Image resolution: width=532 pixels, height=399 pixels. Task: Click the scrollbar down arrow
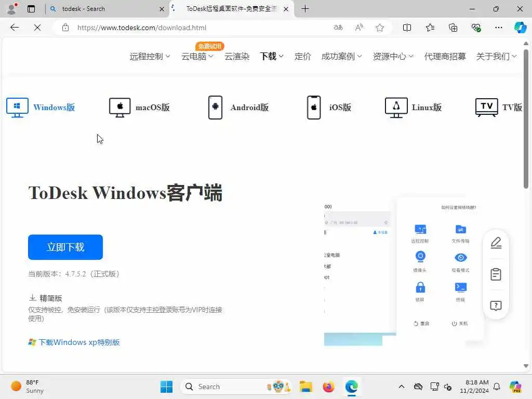(526, 366)
